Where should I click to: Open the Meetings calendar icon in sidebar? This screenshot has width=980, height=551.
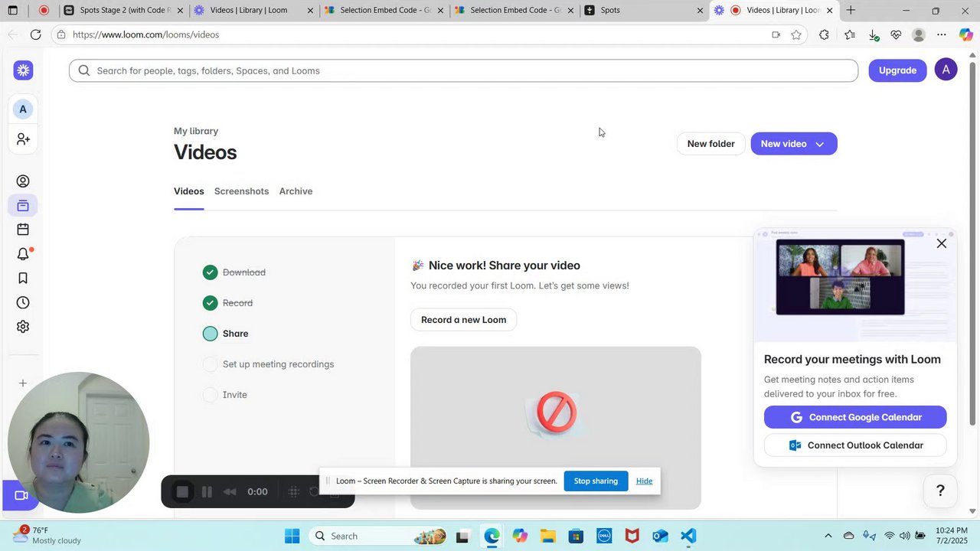[23, 230]
